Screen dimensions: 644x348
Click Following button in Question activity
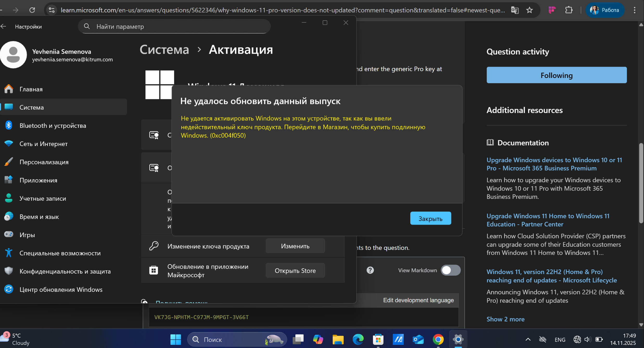point(556,75)
